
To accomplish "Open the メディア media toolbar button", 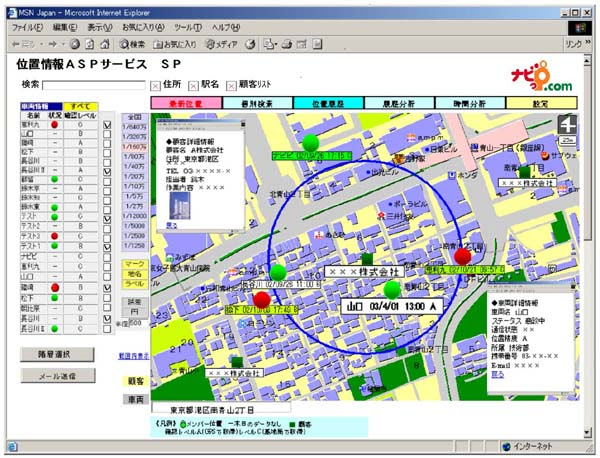I will pos(222,44).
